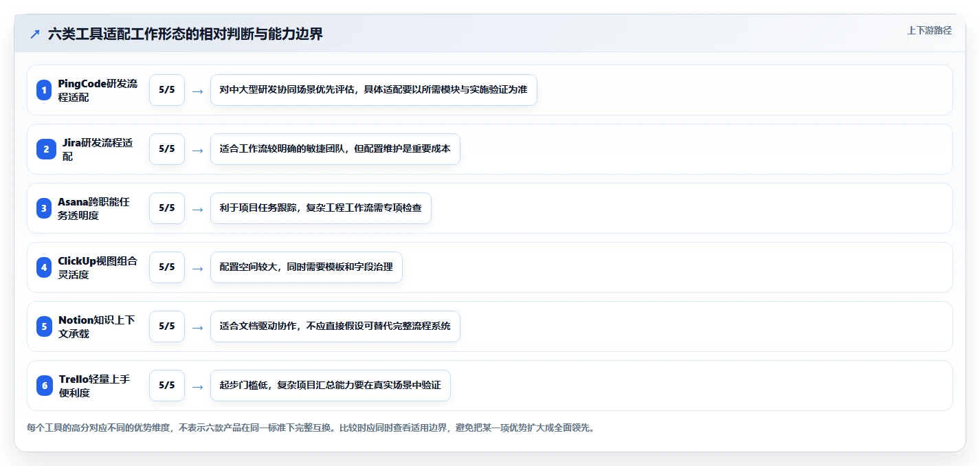Click the right arrow in Asana row
980x466 pixels.
pyautogui.click(x=197, y=209)
